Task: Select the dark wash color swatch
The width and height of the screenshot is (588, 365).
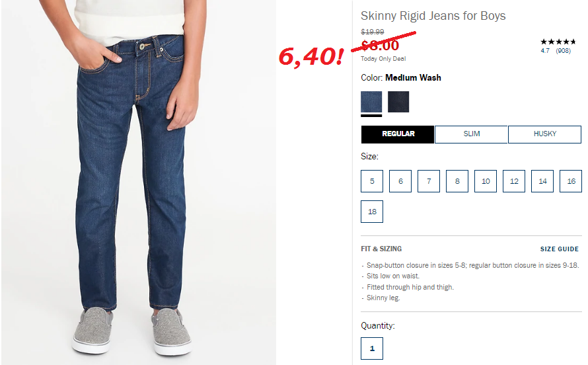Action: tap(398, 102)
